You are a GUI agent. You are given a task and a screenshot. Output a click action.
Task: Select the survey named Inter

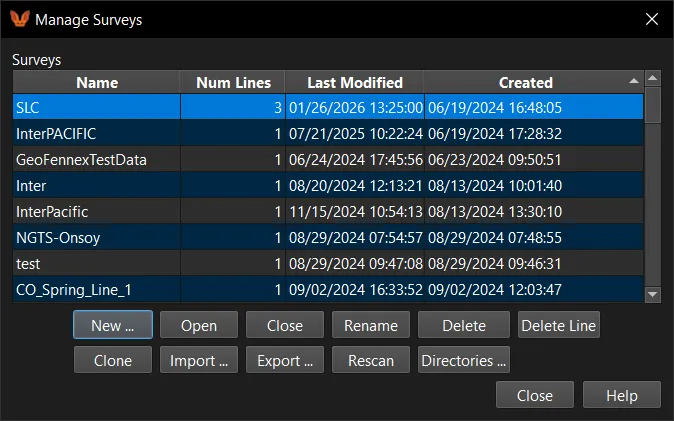tap(328, 185)
